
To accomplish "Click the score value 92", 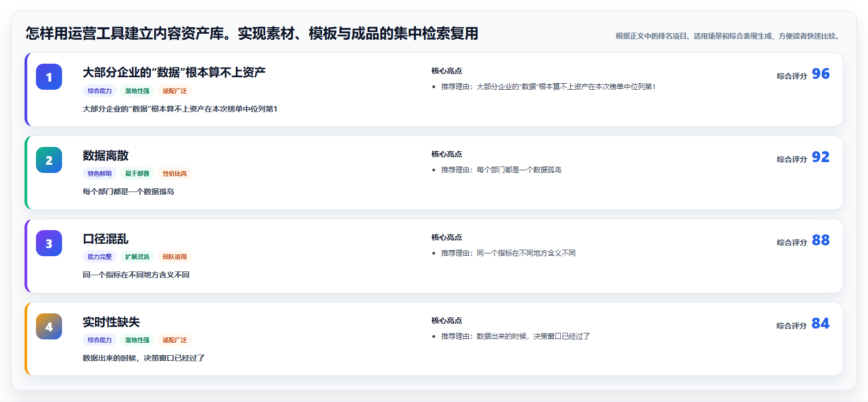I will [x=821, y=157].
